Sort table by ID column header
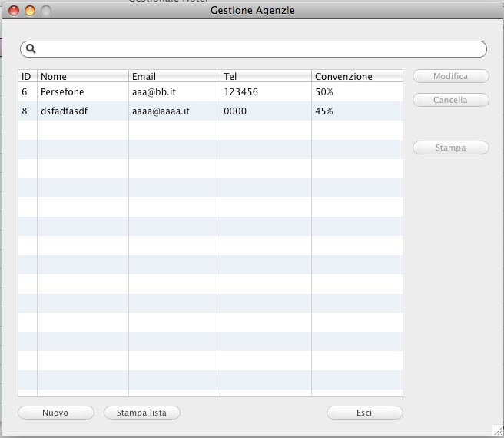The height and width of the screenshot is (438, 504). 28,76
